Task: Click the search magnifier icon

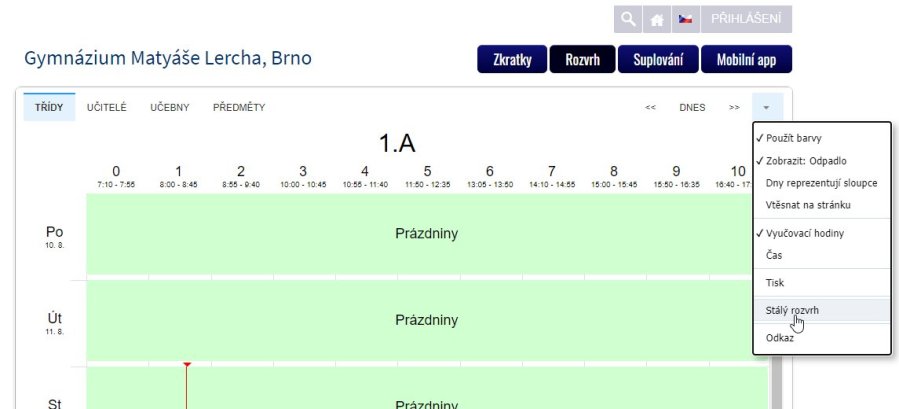Action: 628,19
